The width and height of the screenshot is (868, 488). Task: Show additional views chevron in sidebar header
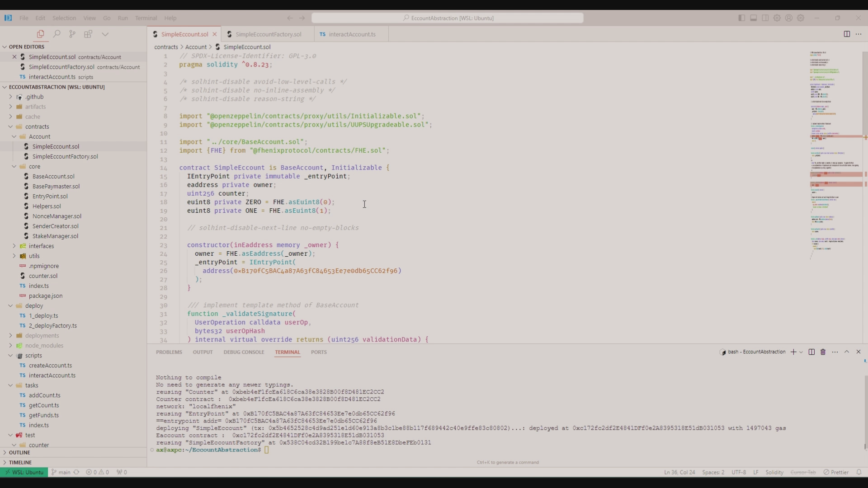pos(105,34)
